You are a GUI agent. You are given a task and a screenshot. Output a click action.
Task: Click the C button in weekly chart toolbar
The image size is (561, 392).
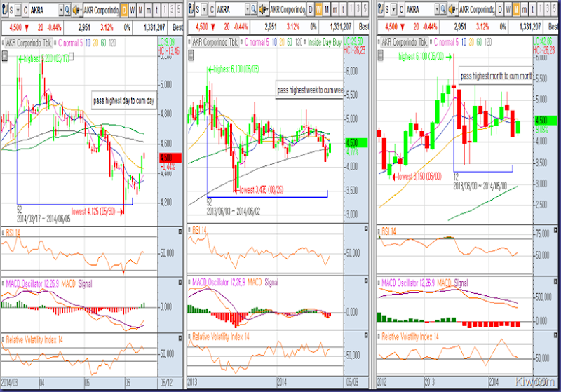pos(212,10)
